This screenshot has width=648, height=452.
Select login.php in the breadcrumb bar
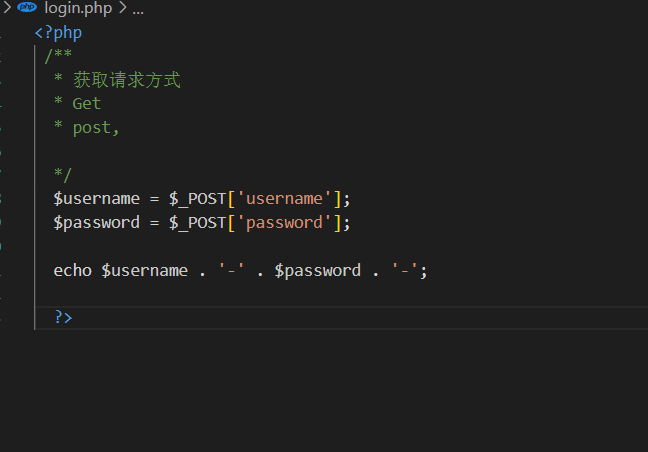tap(78, 8)
